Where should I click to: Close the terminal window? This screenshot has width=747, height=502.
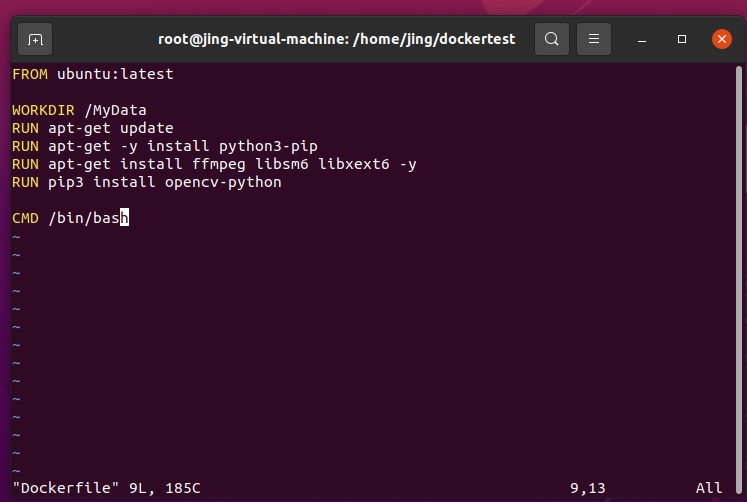pos(722,40)
